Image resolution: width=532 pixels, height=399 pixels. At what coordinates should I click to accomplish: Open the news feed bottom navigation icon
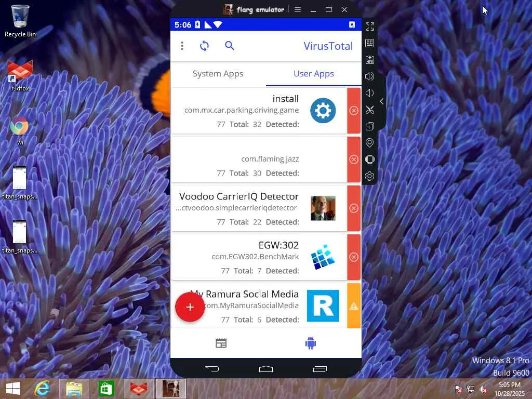coord(221,343)
